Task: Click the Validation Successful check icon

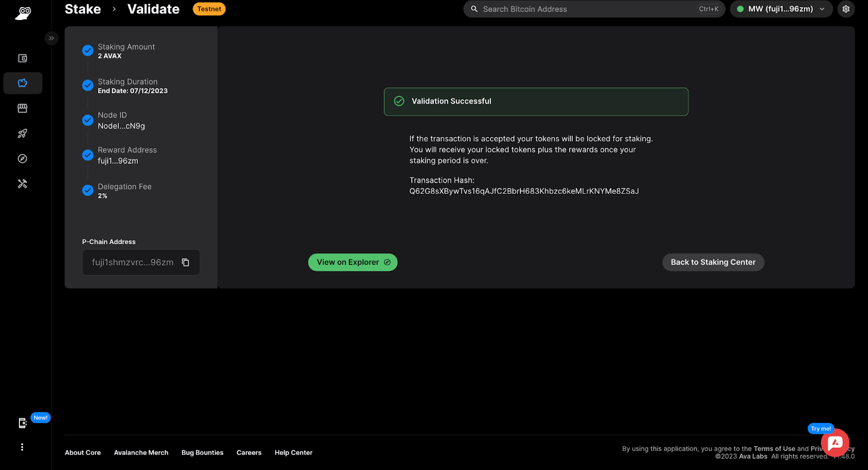Action: pos(399,101)
